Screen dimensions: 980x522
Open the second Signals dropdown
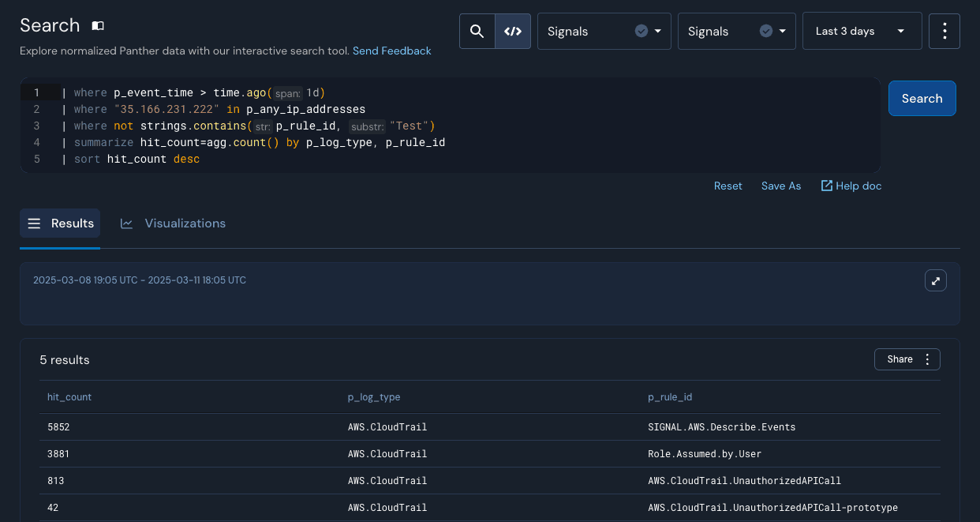pyautogui.click(x=736, y=32)
